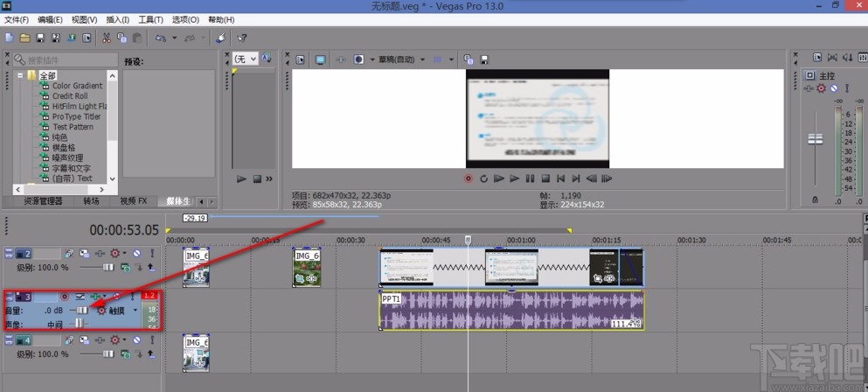Click the master volume fader
868x392 pixels.
[815, 140]
